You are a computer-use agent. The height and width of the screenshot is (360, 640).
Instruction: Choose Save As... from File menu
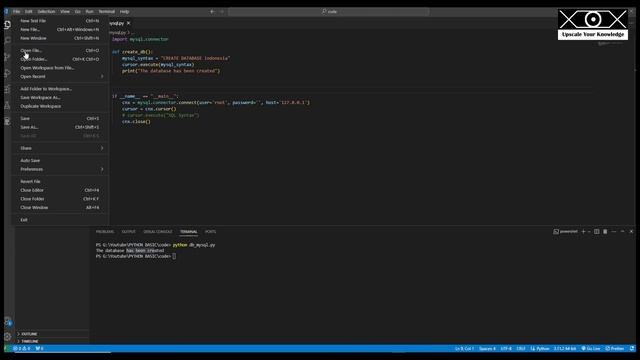61,127
